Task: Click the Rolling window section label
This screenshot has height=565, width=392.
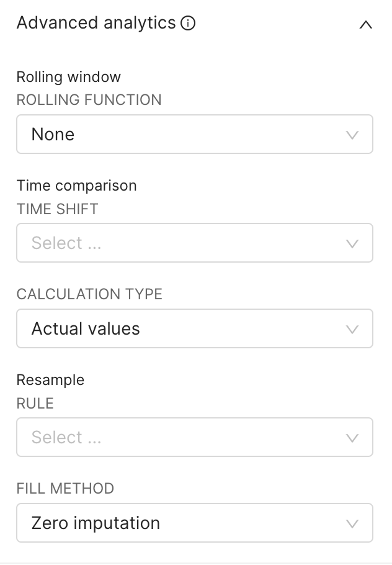Action: (68, 77)
